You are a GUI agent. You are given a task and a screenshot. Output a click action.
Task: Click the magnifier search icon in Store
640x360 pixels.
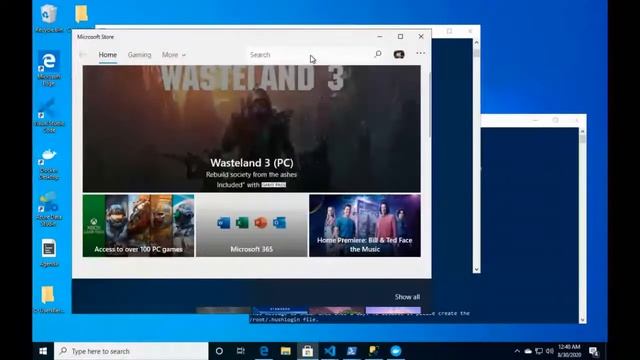pyautogui.click(x=378, y=54)
